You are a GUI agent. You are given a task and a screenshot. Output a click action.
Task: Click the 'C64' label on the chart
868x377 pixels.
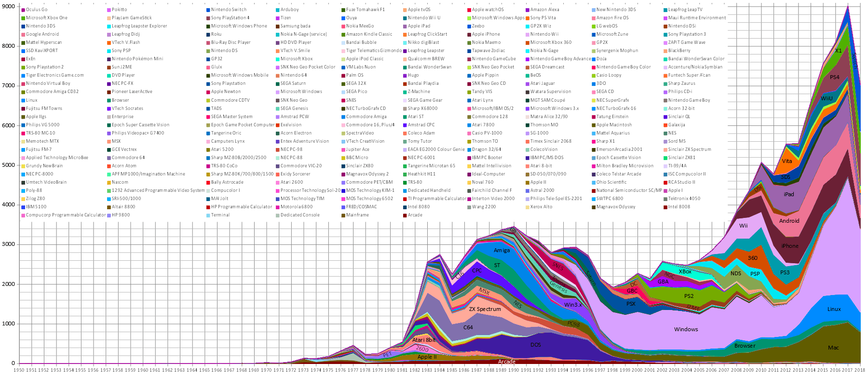pyautogui.click(x=468, y=327)
